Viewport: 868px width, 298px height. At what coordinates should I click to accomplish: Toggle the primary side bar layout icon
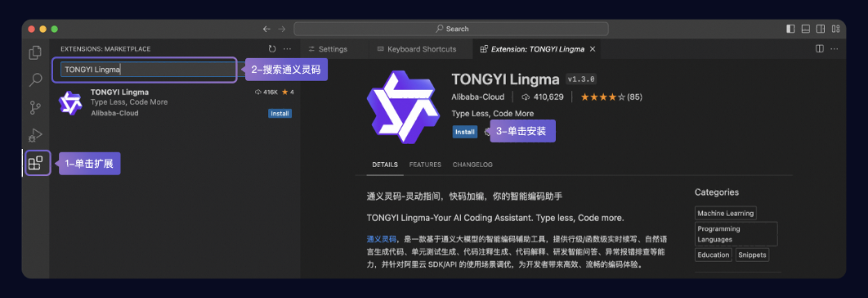(x=790, y=29)
